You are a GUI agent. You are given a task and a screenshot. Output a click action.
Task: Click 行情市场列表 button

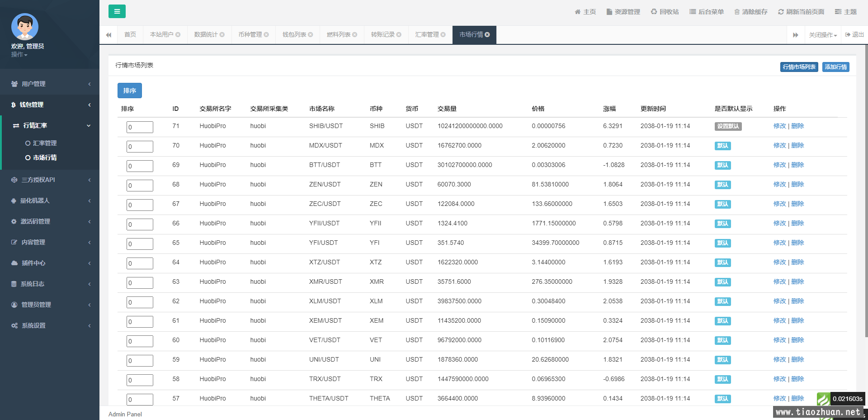coord(799,67)
